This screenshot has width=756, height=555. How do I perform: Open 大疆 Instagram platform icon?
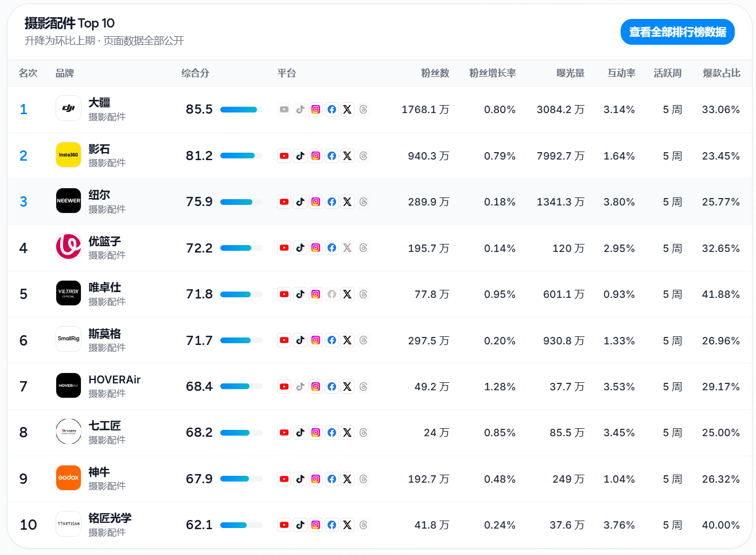[x=316, y=110]
